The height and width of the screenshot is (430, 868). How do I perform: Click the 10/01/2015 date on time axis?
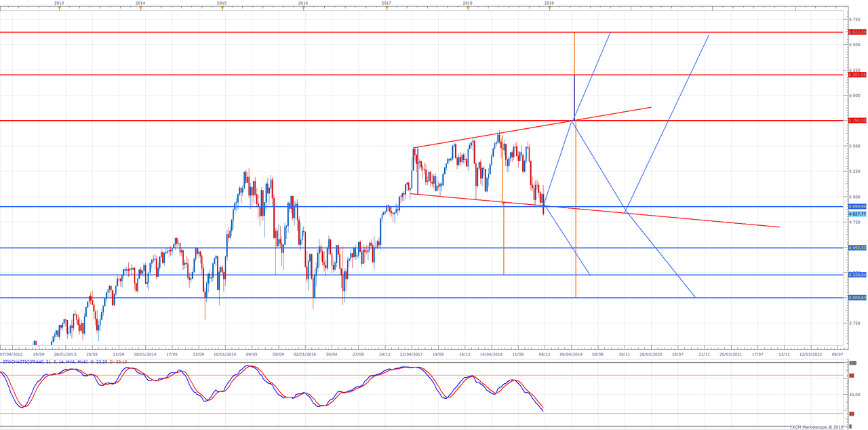(225, 353)
